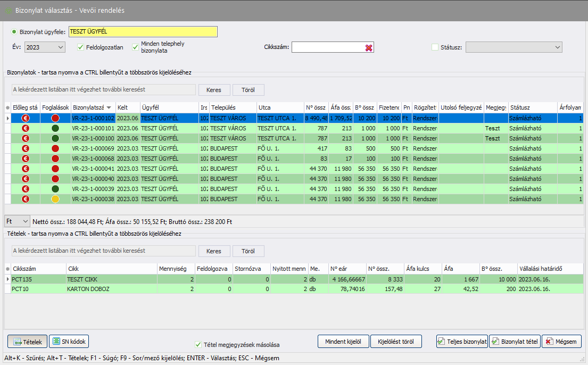Image resolution: width=588 pixels, height=365 pixels.
Task: Click the asterisk column chooser icon in Bizonylatok grid
Action: coord(7,107)
